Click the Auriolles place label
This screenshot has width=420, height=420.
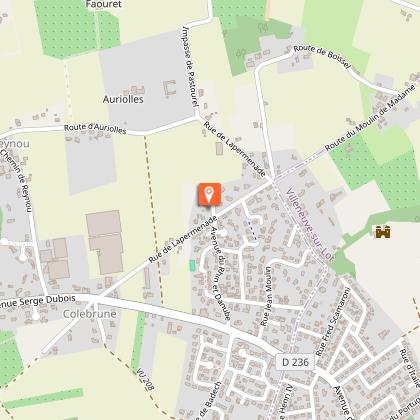point(123,99)
